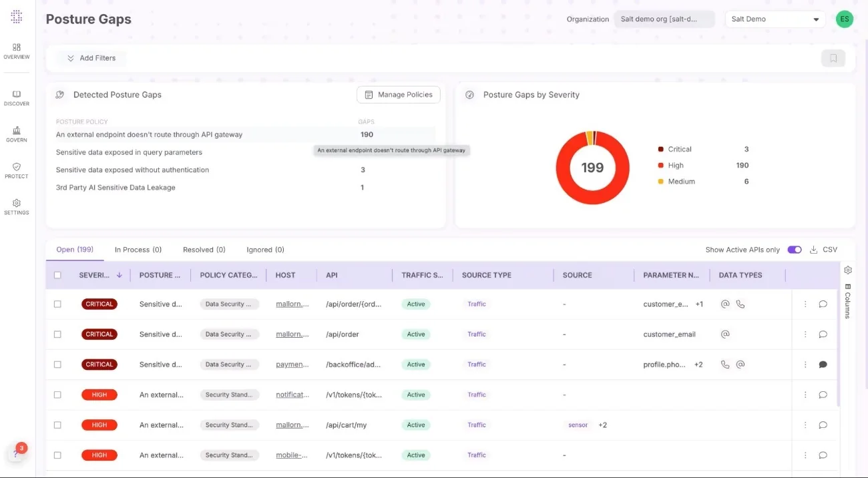Tick checkbox for /api/order row
The width and height of the screenshot is (868, 478).
point(57,334)
